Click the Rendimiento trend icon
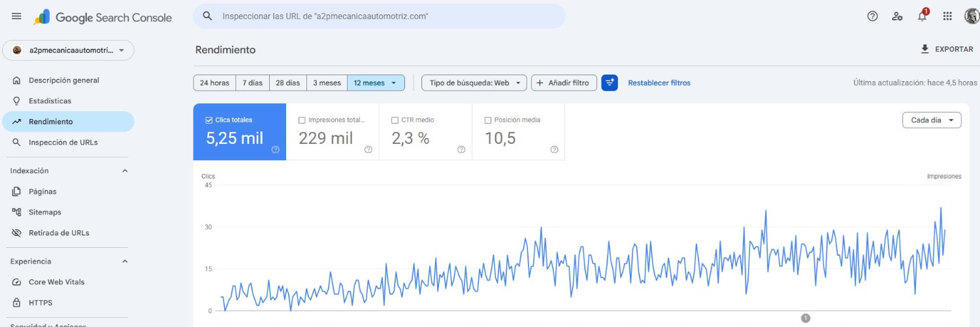Screen dimensions: 980x327 click(16, 122)
